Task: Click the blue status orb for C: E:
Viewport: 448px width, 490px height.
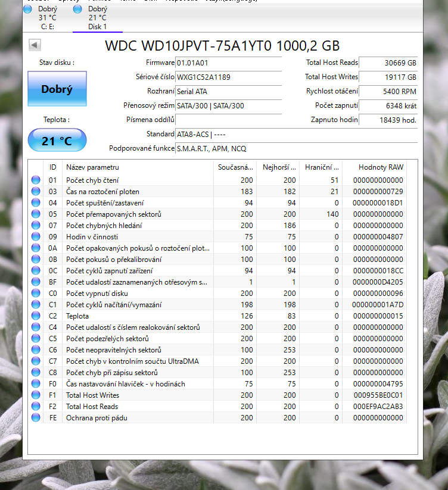Action: (28, 9)
